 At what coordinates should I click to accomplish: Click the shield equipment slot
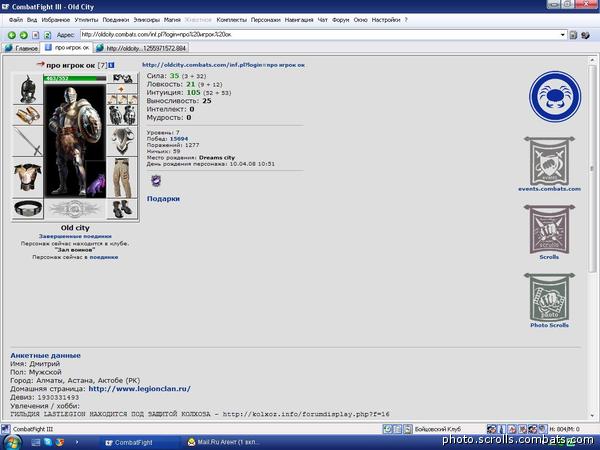(x=122, y=141)
